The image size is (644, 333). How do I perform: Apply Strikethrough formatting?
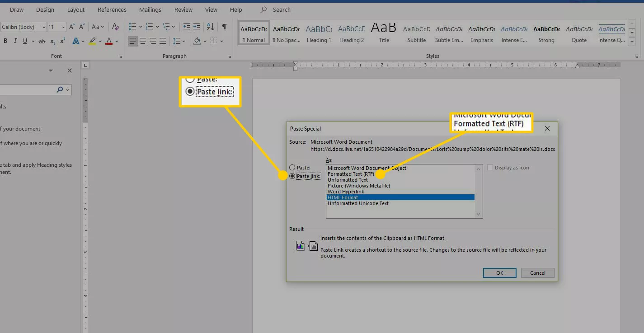pyautogui.click(x=42, y=41)
